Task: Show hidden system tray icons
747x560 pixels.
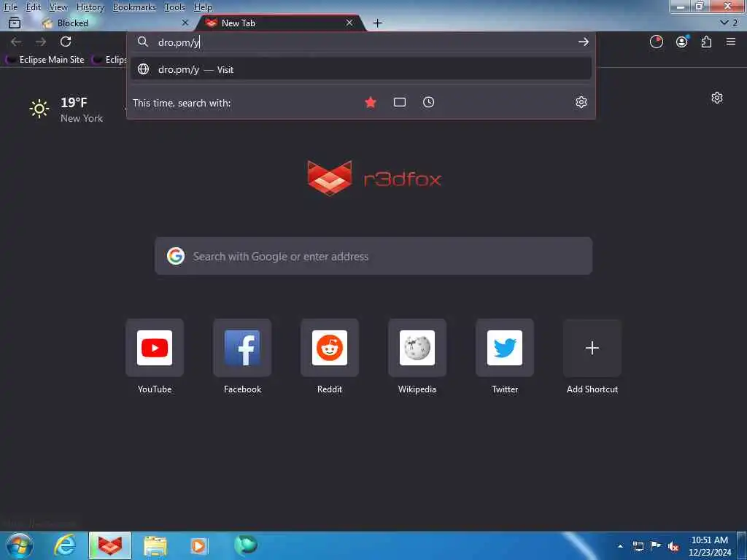Action: click(620, 546)
